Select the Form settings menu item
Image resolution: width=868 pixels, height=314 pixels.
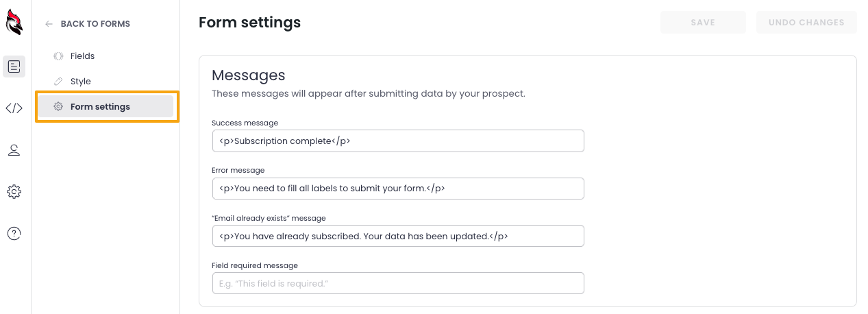pyautogui.click(x=100, y=107)
